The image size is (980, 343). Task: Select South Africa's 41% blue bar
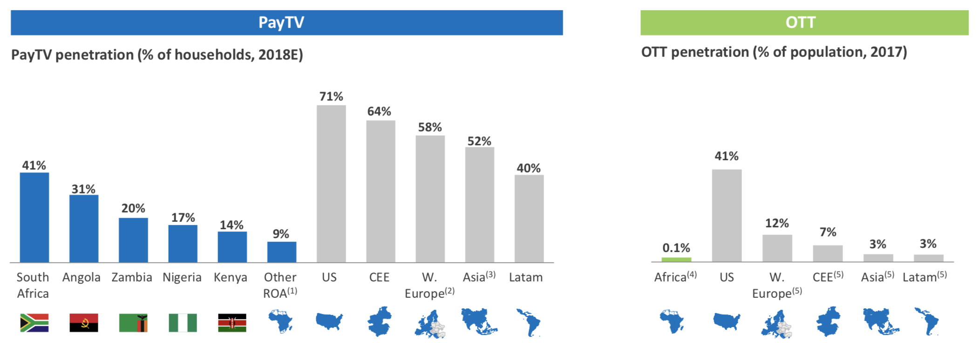click(34, 217)
